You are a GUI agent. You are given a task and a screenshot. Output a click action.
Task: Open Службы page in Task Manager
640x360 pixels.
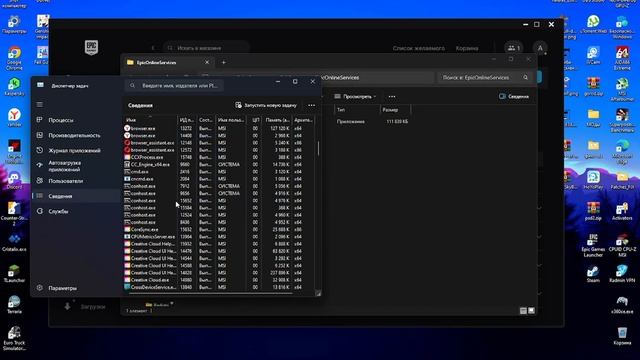(x=58, y=211)
